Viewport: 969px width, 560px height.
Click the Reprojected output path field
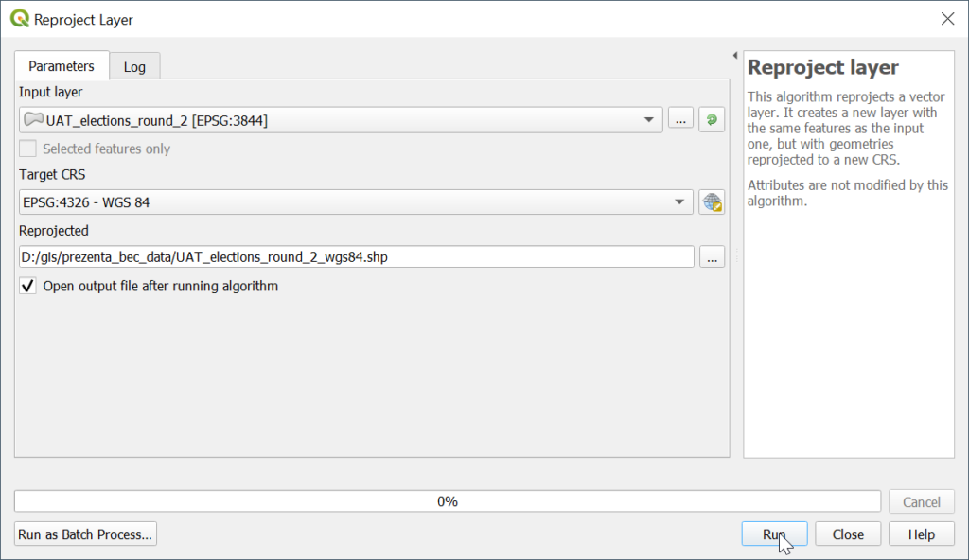pos(357,257)
